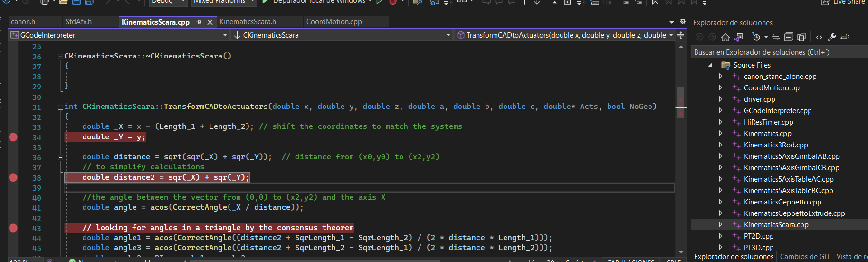Open the tab settings gear icon
Viewport: 868px width, 262px height.
point(683,22)
